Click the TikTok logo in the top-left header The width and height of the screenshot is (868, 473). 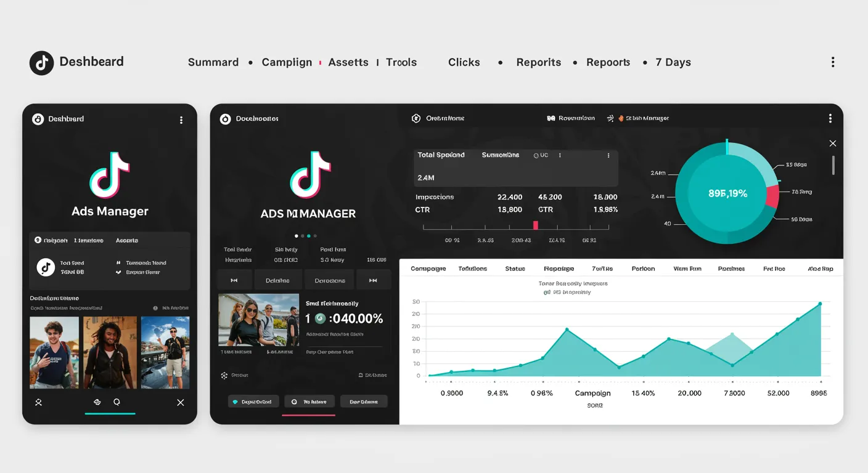click(41, 62)
